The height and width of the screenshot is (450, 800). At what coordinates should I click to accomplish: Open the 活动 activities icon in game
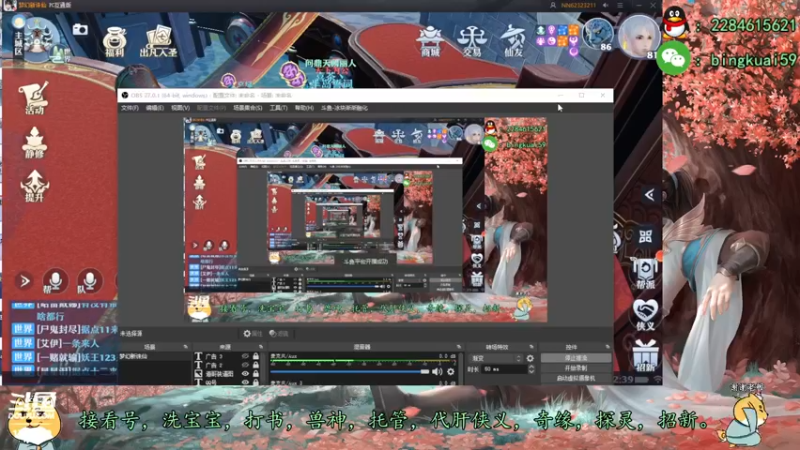pos(34,98)
